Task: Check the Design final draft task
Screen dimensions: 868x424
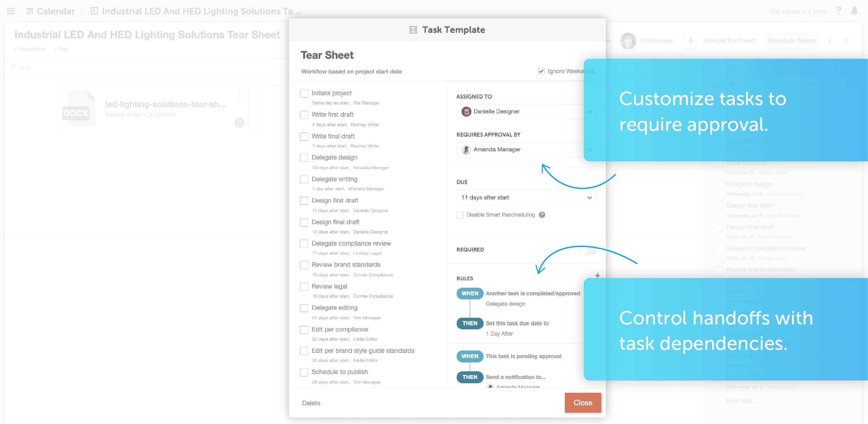Action: tap(304, 222)
